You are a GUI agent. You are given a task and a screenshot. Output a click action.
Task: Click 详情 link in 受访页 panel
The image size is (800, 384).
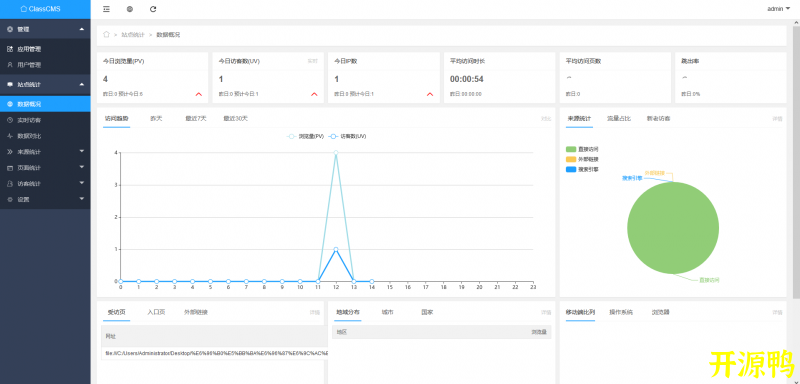click(315, 312)
